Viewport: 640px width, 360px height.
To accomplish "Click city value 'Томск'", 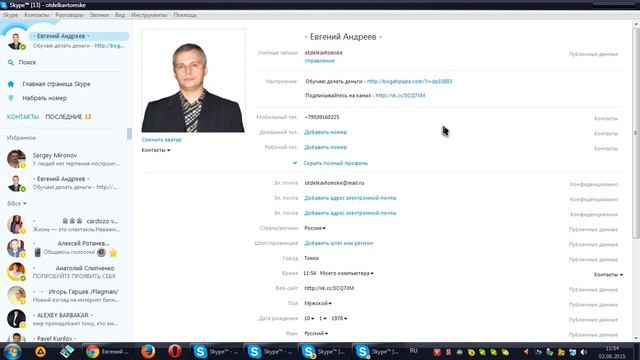I will pyautogui.click(x=311, y=258).
